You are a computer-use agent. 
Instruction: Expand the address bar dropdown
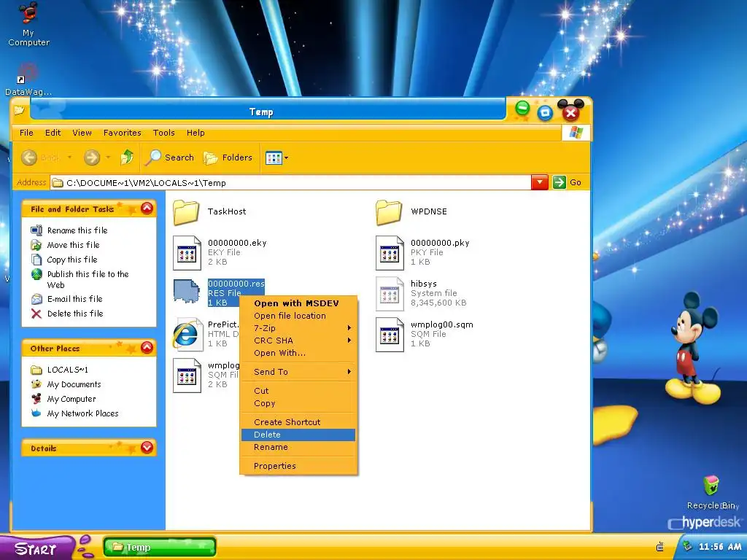click(x=539, y=182)
